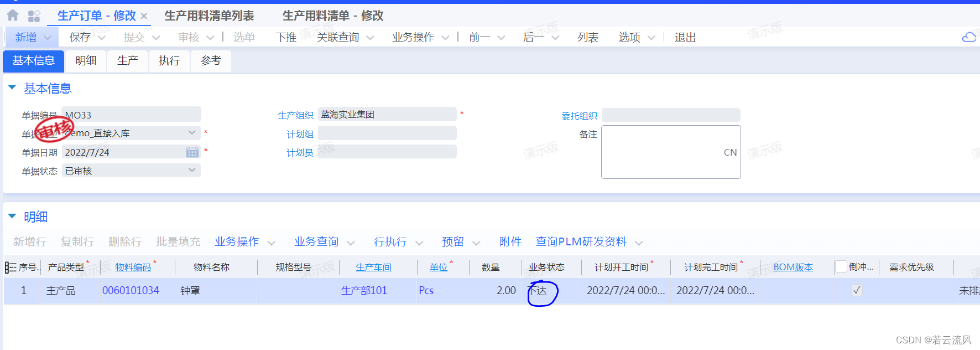Select the 生产 tab
The image size is (980, 350).
128,61
